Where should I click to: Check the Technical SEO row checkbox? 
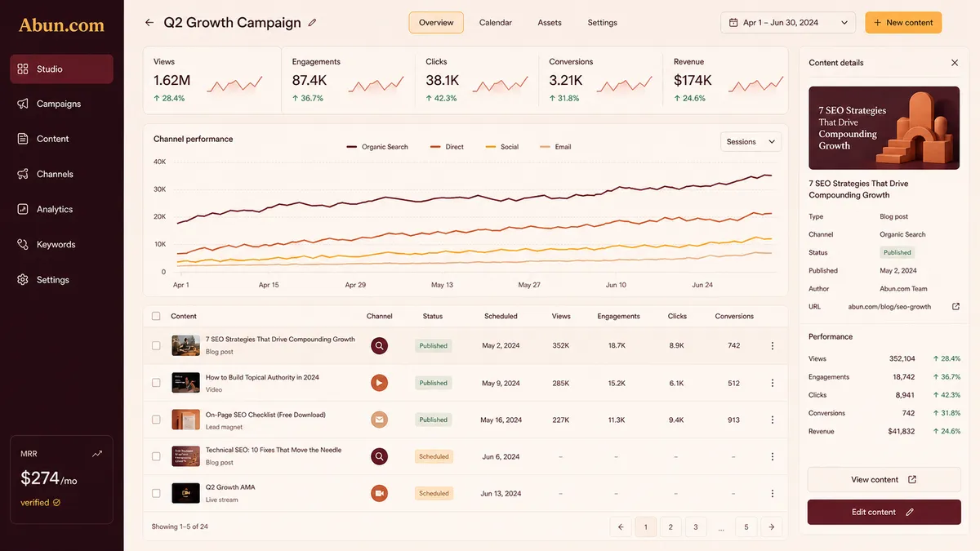coord(156,456)
